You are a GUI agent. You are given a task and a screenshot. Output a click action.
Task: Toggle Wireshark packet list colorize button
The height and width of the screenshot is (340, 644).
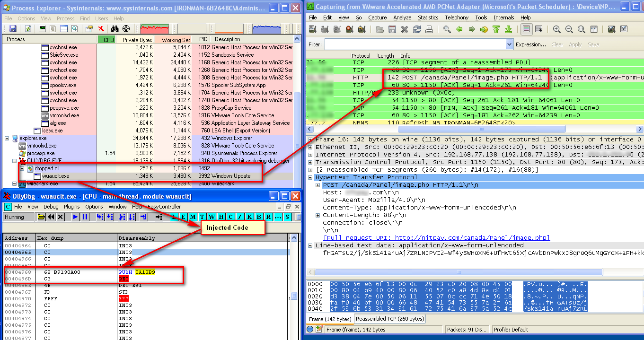coord(526,29)
